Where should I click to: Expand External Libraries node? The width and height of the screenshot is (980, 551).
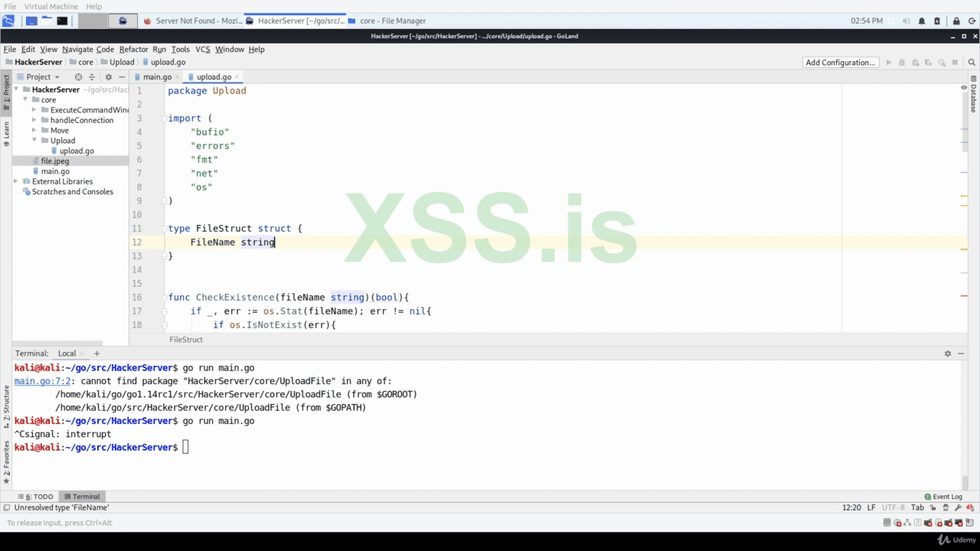(16, 181)
